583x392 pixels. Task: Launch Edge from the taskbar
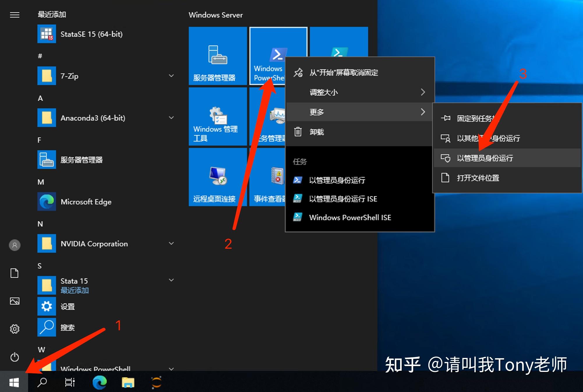[x=100, y=382]
